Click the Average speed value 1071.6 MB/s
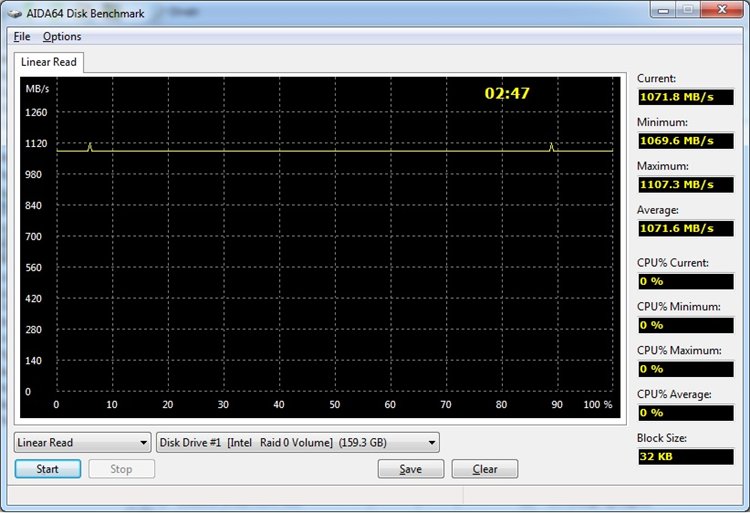Image resolution: width=750 pixels, height=513 pixels. point(685,229)
